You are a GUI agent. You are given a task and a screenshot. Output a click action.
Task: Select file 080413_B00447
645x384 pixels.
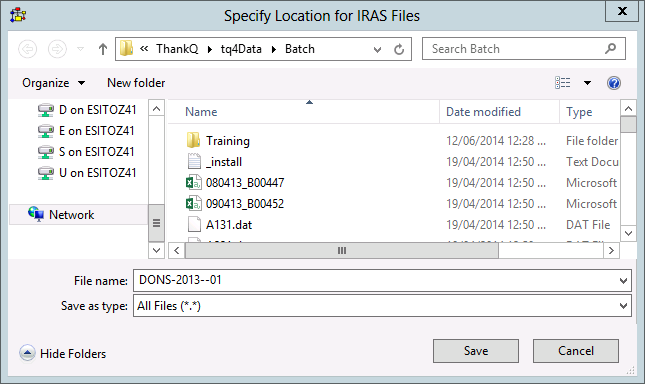click(245, 183)
